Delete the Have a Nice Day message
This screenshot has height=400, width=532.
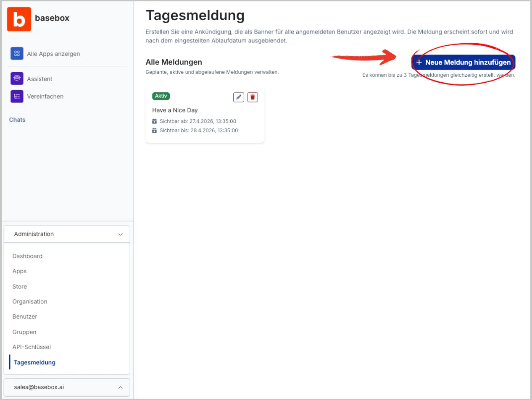[x=253, y=97]
